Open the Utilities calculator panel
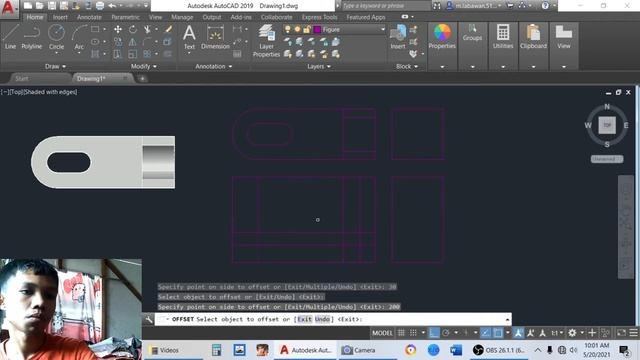The width and height of the screenshot is (640, 360). point(503,37)
